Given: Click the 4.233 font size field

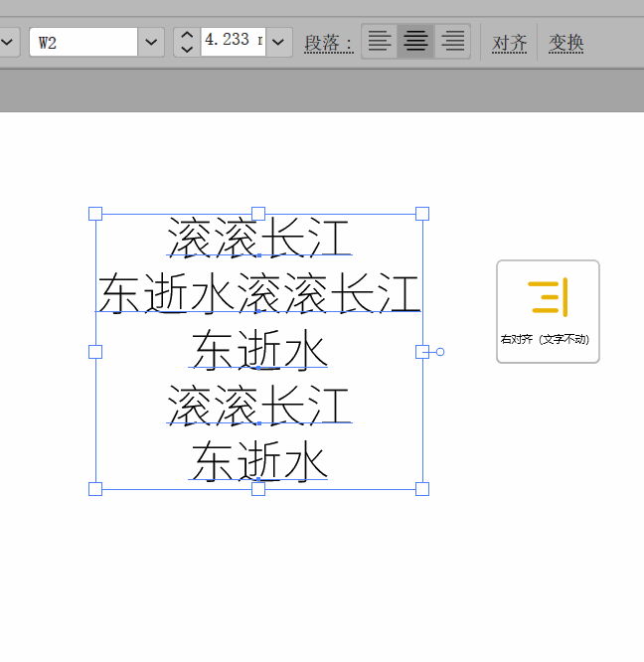Looking at the screenshot, I should 234,42.
